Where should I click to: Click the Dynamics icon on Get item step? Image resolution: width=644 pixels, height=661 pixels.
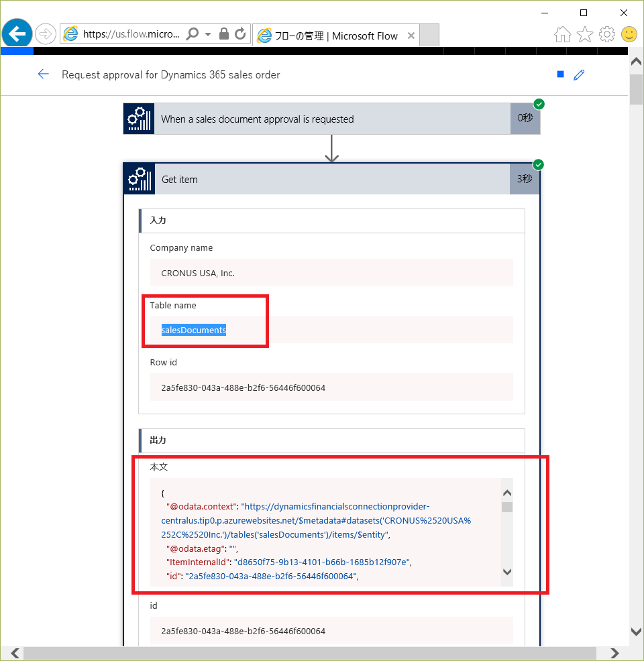click(139, 179)
